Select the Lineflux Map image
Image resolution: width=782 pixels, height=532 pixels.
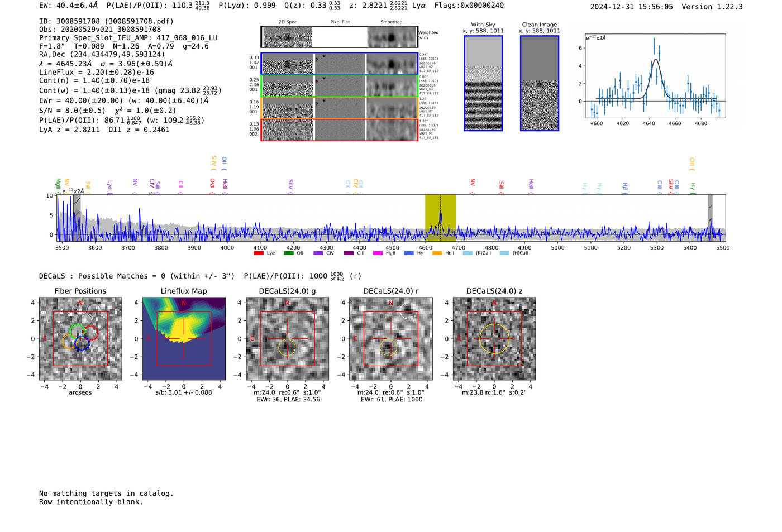184,339
